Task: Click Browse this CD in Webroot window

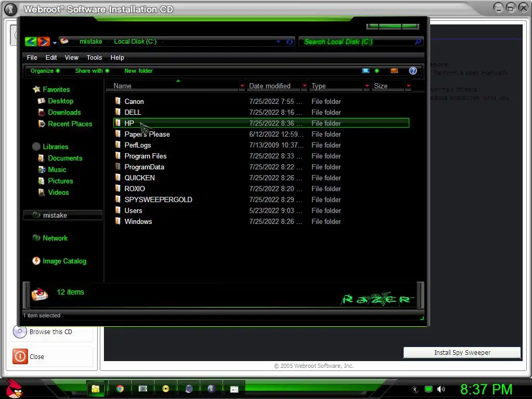Action: [x=50, y=332]
